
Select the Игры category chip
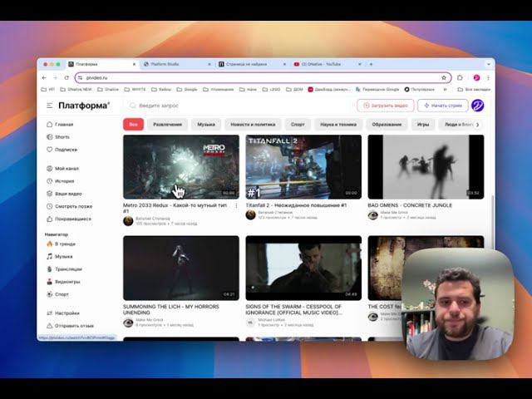point(423,125)
